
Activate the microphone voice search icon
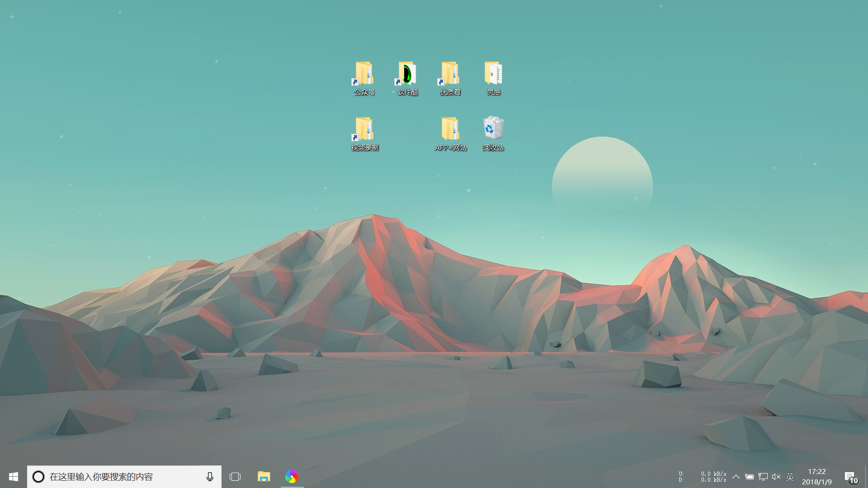[210, 477]
